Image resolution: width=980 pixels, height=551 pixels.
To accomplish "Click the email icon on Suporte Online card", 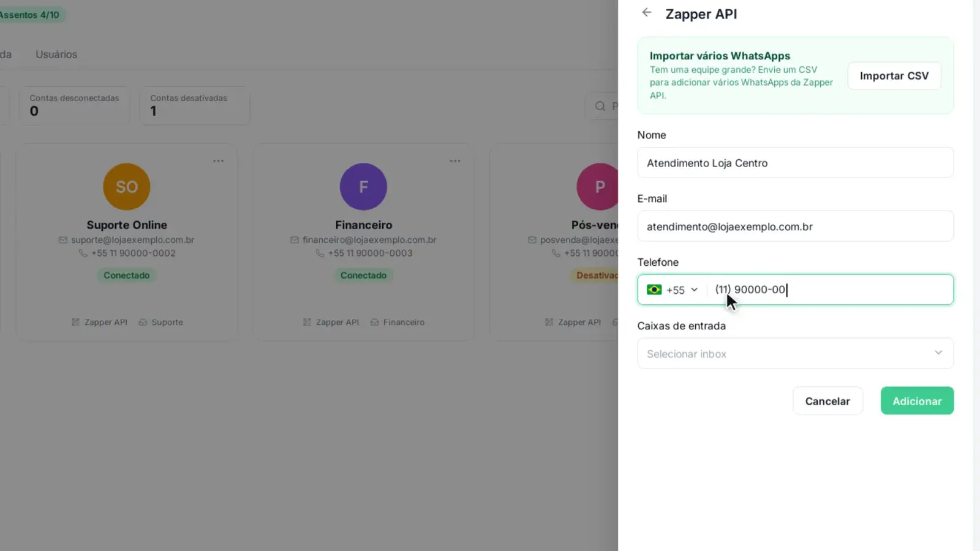I will pyautogui.click(x=63, y=240).
